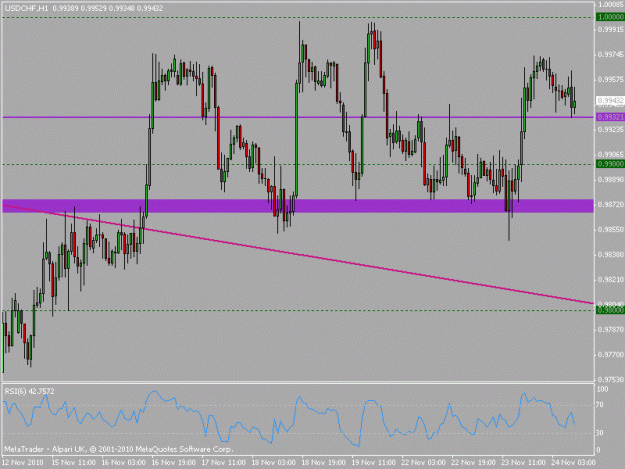Click the 0.99065 price scale value
This screenshot has height=469, width=625.
pyautogui.click(x=610, y=154)
